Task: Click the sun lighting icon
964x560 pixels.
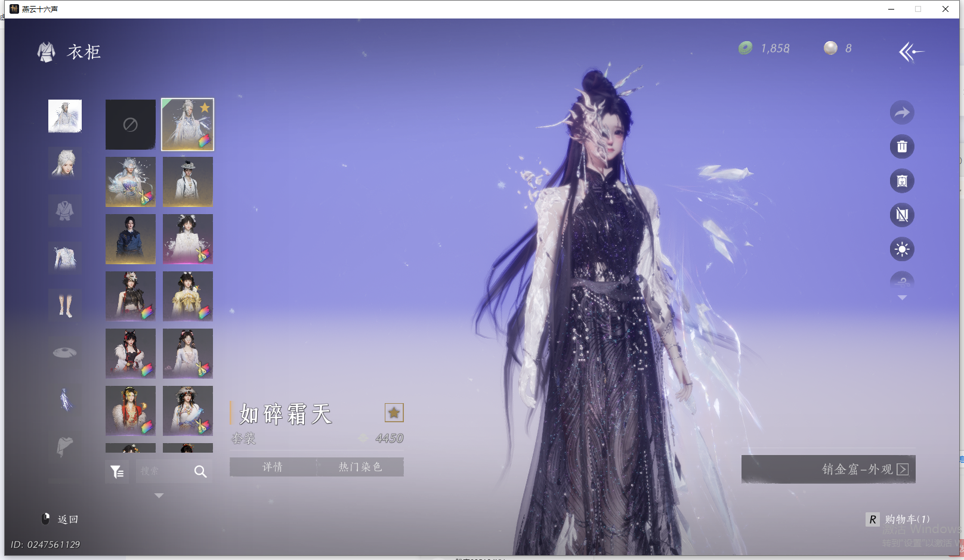Action: pyautogui.click(x=902, y=249)
